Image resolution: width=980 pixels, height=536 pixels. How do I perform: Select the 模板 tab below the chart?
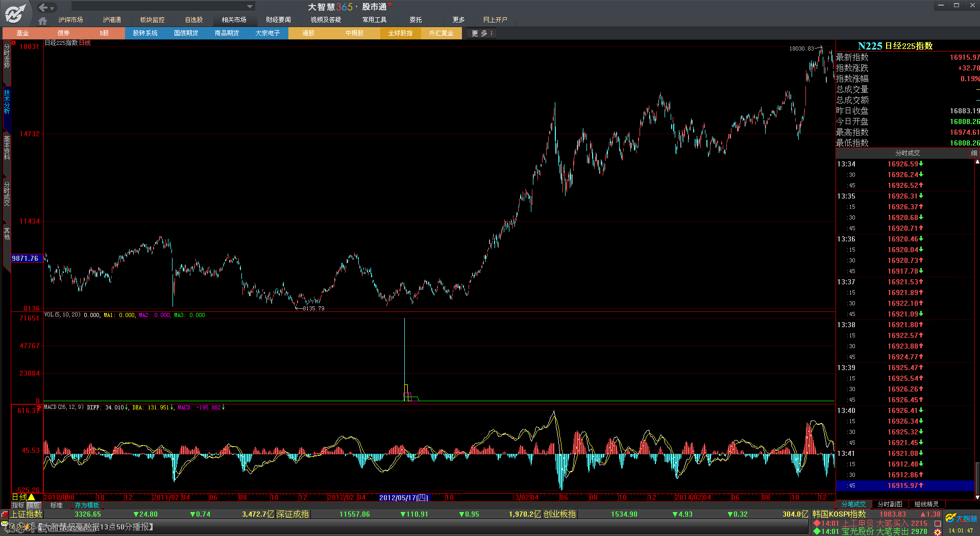tap(34, 505)
